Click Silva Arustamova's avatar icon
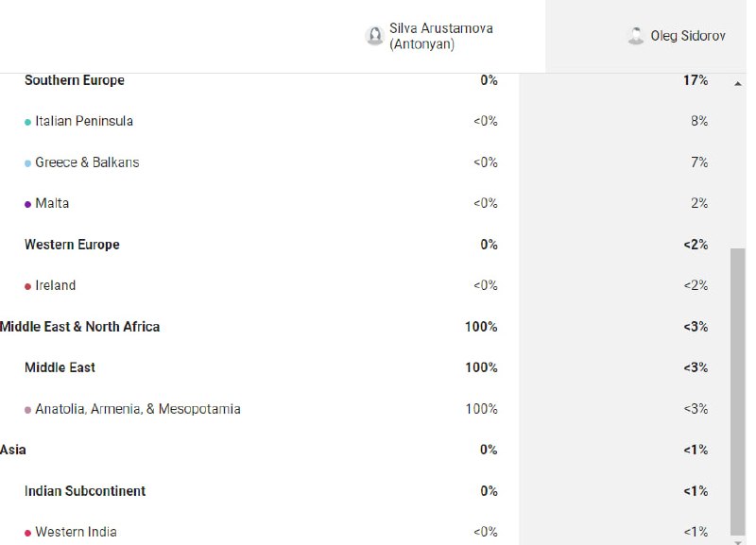The width and height of the screenshot is (756, 545). (374, 36)
